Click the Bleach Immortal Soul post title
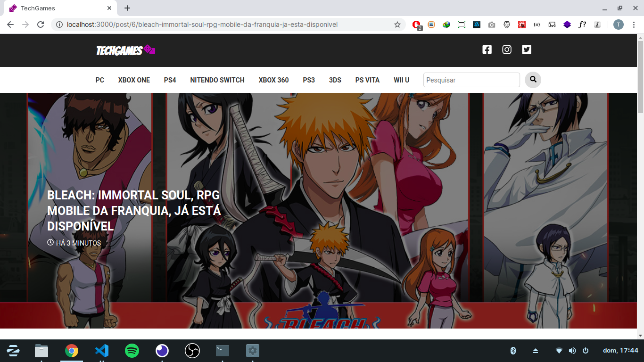The image size is (644, 362). (x=134, y=211)
